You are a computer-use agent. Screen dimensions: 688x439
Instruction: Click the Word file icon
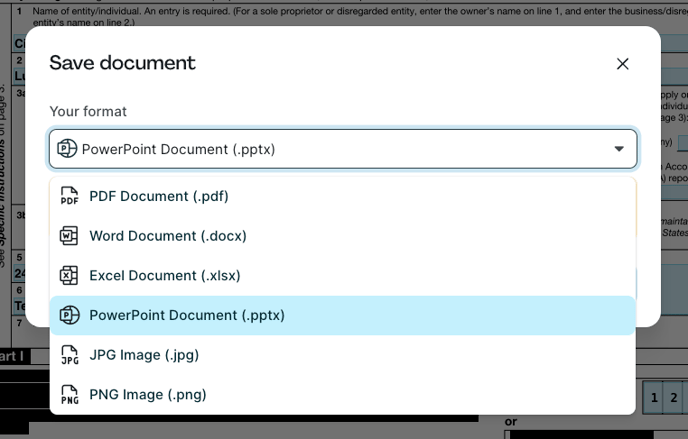[x=69, y=236]
